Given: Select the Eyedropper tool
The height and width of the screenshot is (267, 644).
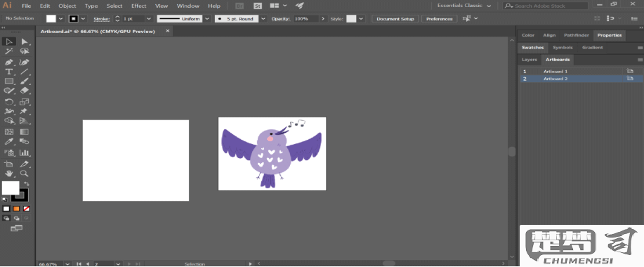Looking at the screenshot, I should [x=9, y=142].
